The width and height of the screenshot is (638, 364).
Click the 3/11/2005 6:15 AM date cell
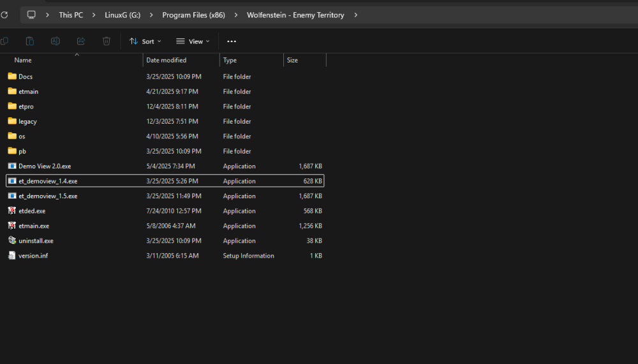click(172, 256)
